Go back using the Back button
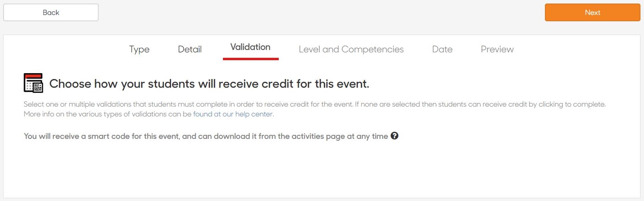Image resolution: width=644 pixels, height=201 pixels. 51,13
